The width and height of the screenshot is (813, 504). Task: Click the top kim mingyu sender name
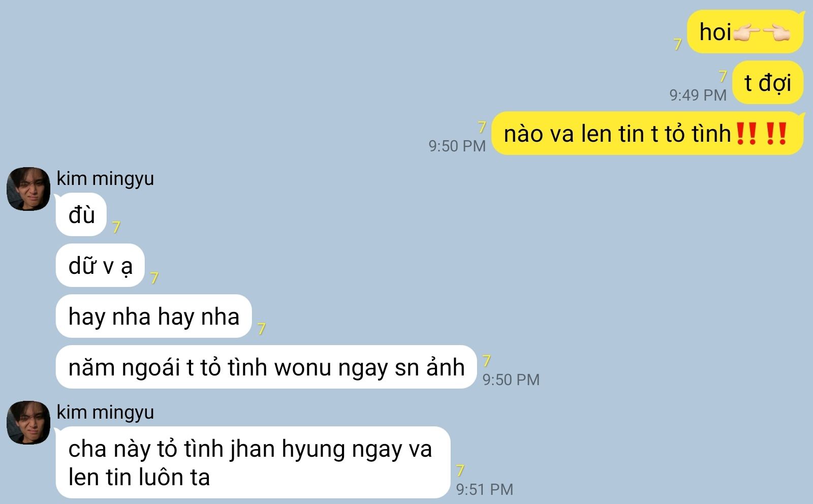[105, 178]
